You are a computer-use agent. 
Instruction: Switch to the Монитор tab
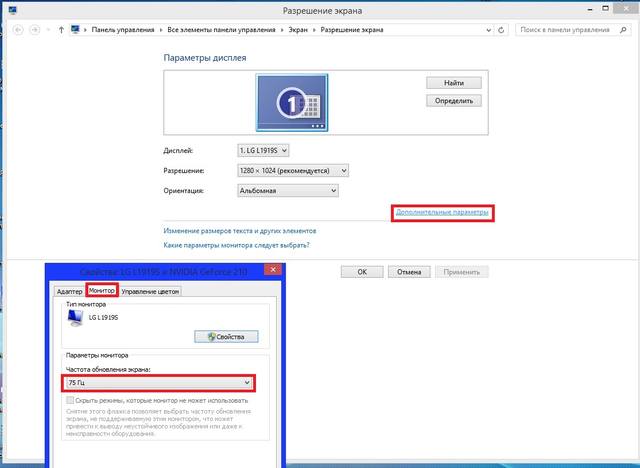click(x=103, y=290)
